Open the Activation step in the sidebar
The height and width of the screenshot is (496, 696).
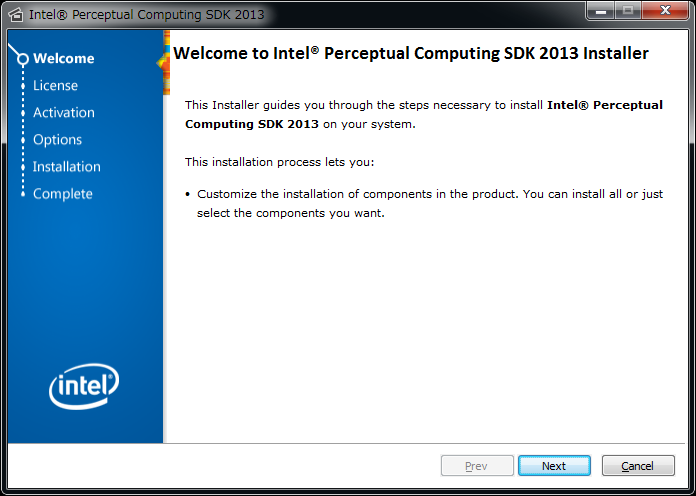[63, 113]
